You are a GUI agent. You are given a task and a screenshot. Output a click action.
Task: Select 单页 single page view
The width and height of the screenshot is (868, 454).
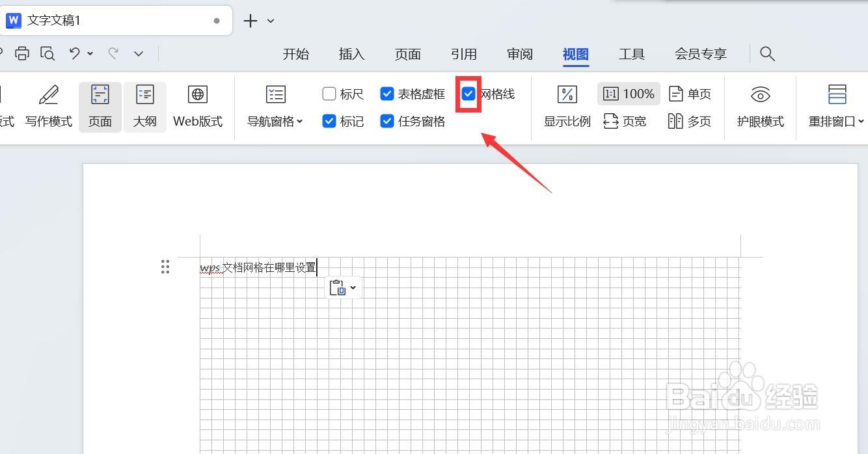(x=690, y=94)
